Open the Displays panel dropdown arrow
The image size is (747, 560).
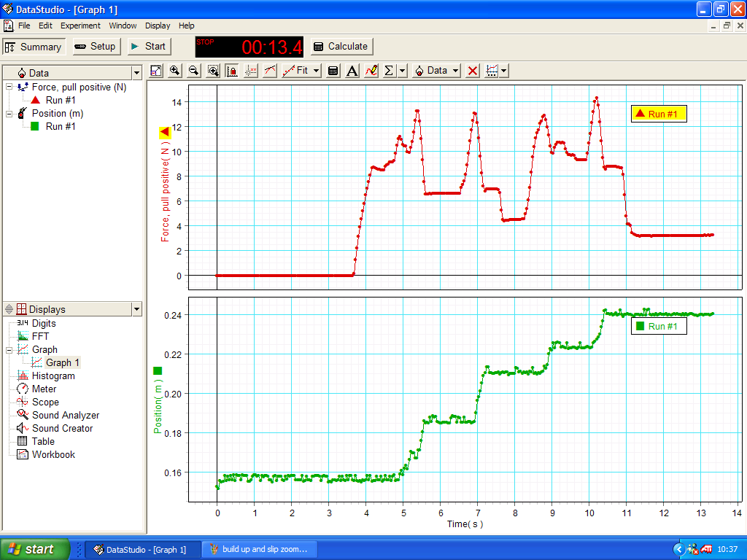[x=136, y=309]
